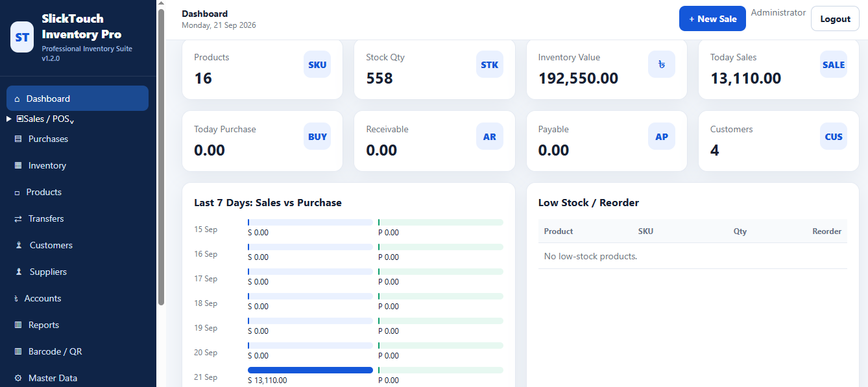This screenshot has height=387, width=868.
Task: Click the sidebar vertical scrollbar
Action: (x=161, y=156)
